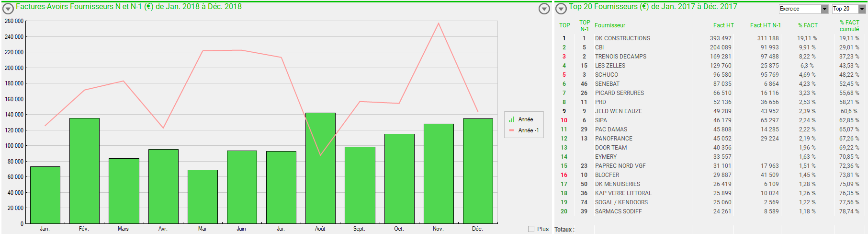Screen dimensions: 868x234
Task: Select the PAC DAMAS supplier row
Action: pyautogui.click(x=710, y=129)
